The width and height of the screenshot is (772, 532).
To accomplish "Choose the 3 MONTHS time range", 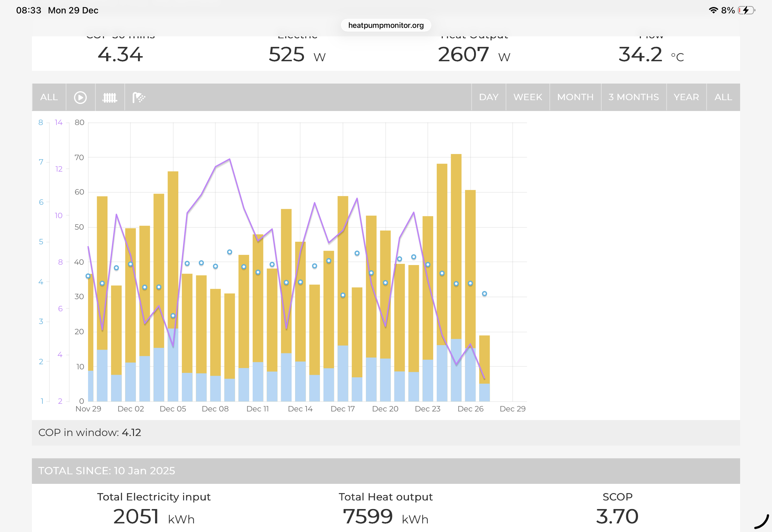I will [633, 97].
